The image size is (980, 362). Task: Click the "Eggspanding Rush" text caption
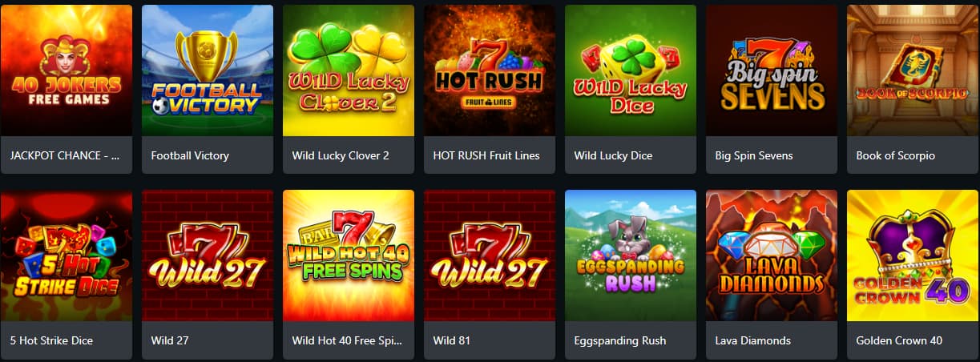620,340
